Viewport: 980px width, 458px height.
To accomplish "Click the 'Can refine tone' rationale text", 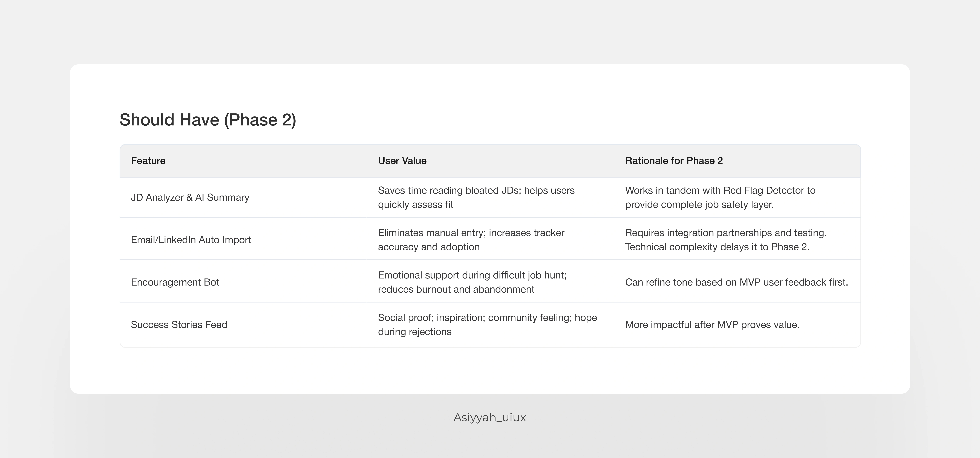I will (736, 282).
